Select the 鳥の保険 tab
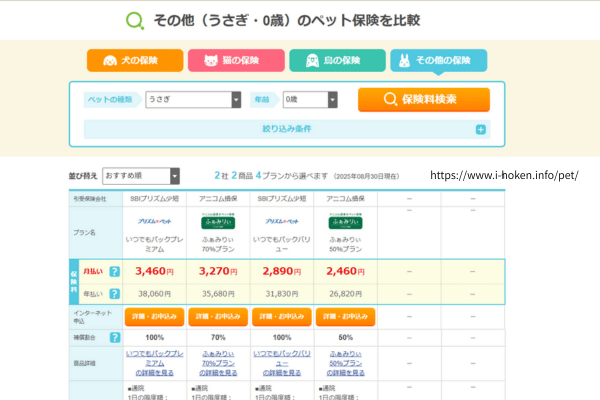600x400 pixels. point(336,61)
